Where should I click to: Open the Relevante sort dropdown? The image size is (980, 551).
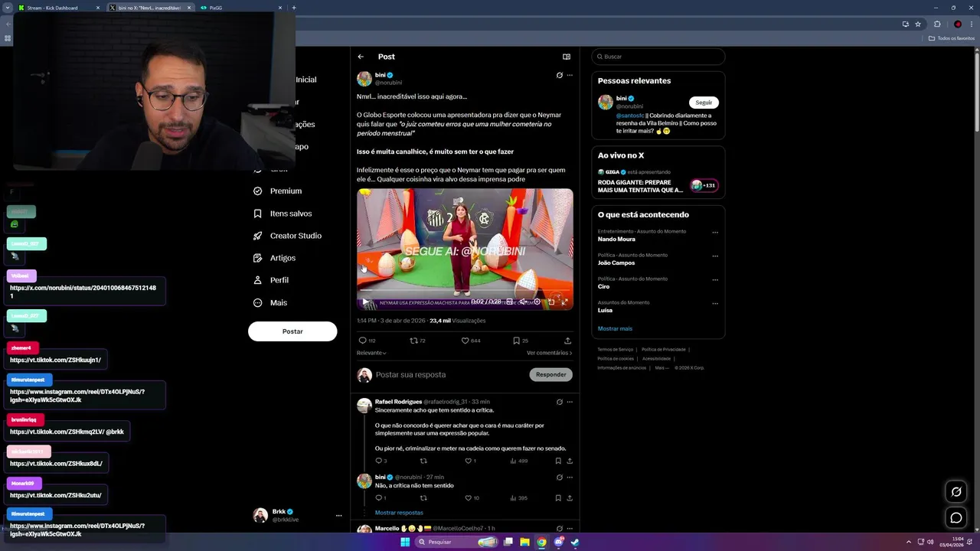(x=371, y=353)
